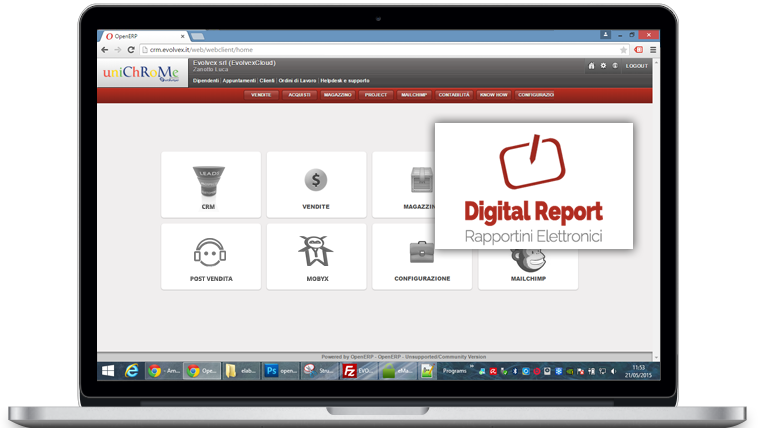
Task: Select the Configurazio menu in red bar
Action: tap(536, 95)
